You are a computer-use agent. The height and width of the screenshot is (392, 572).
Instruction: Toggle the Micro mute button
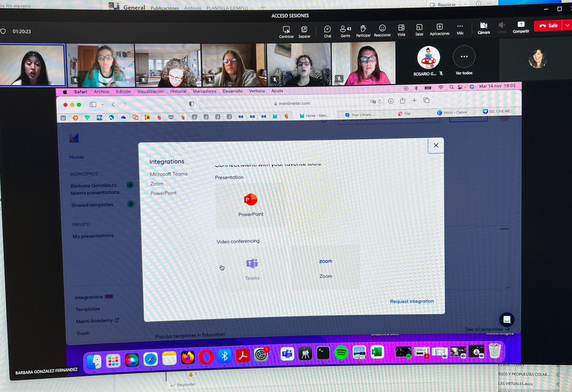(502, 28)
